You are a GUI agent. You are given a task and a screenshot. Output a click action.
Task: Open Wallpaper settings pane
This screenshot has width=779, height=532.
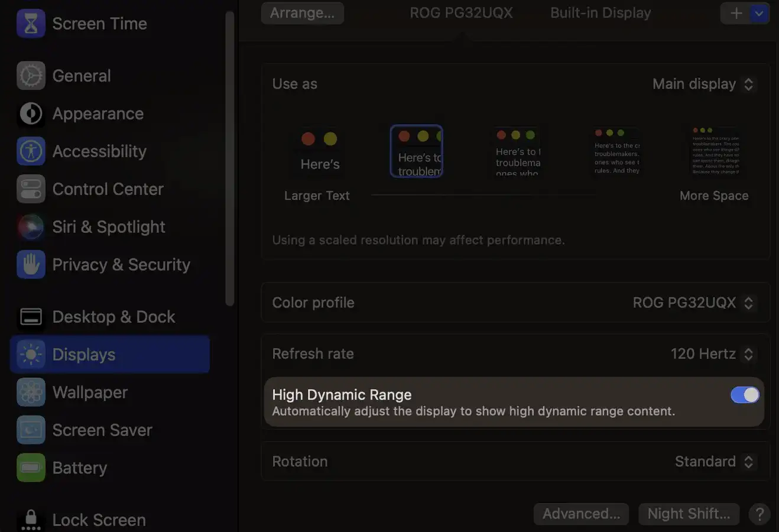(110, 392)
